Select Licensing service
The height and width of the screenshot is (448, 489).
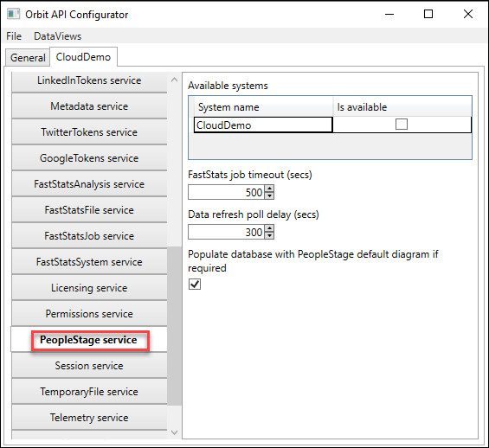click(89, 287)
